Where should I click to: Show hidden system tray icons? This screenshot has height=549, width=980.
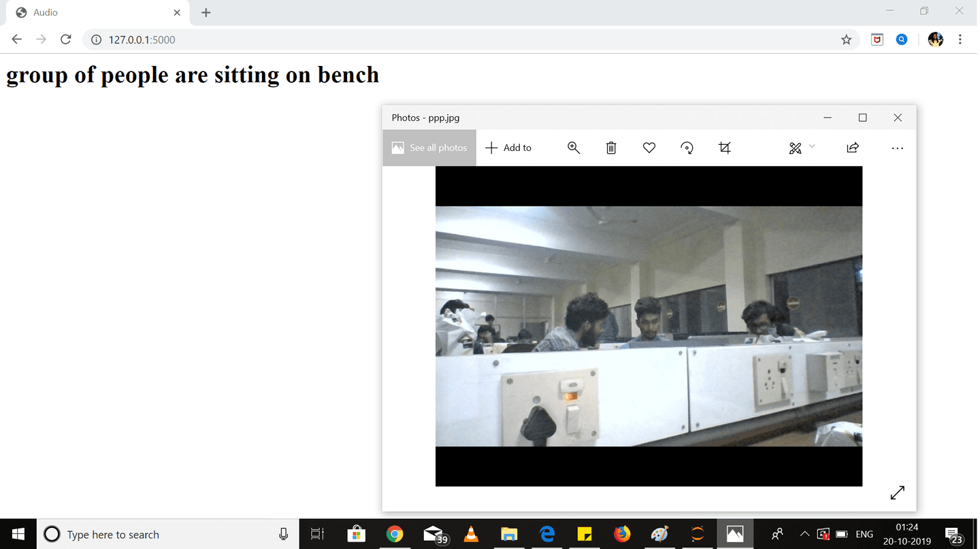click(x=804, y=534)
